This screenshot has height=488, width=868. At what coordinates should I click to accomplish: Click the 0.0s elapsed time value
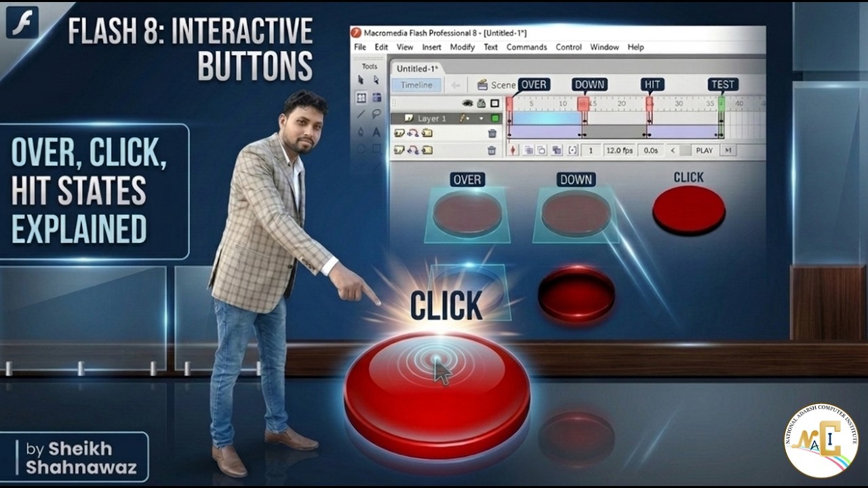point(651,150)
